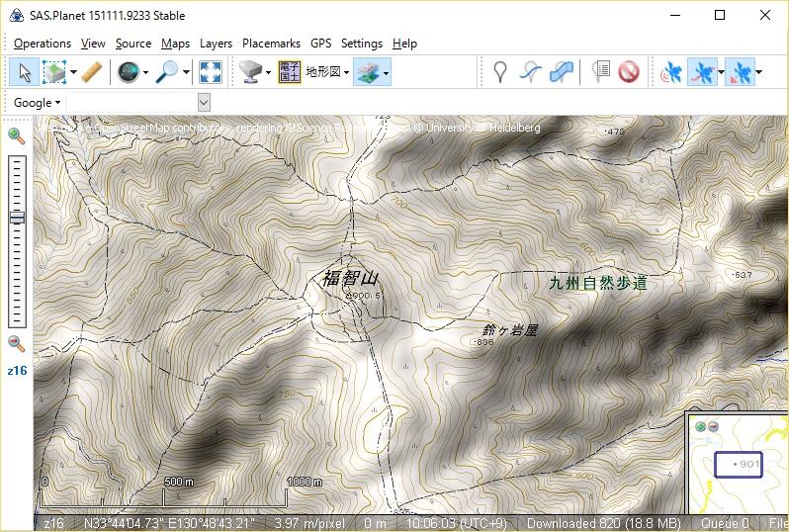
Task: Click the 鈴ヶ岩屋 map label
Action: [x=510, y=330]
